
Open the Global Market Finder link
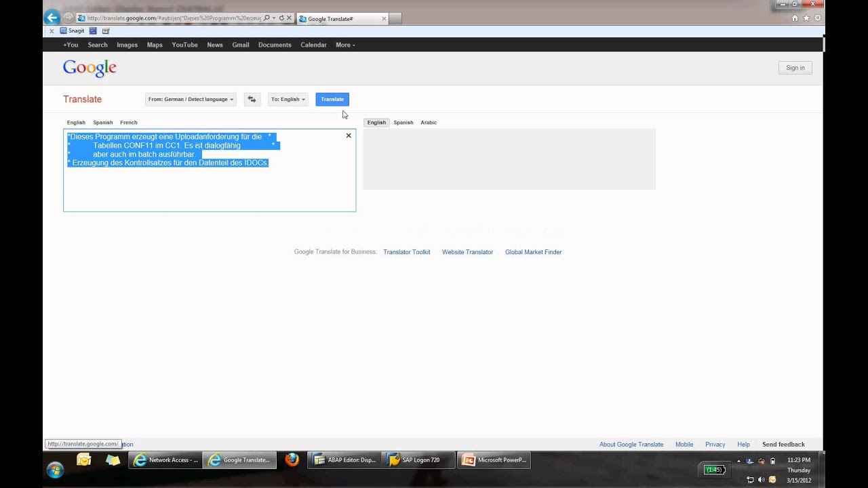point(533,252)
